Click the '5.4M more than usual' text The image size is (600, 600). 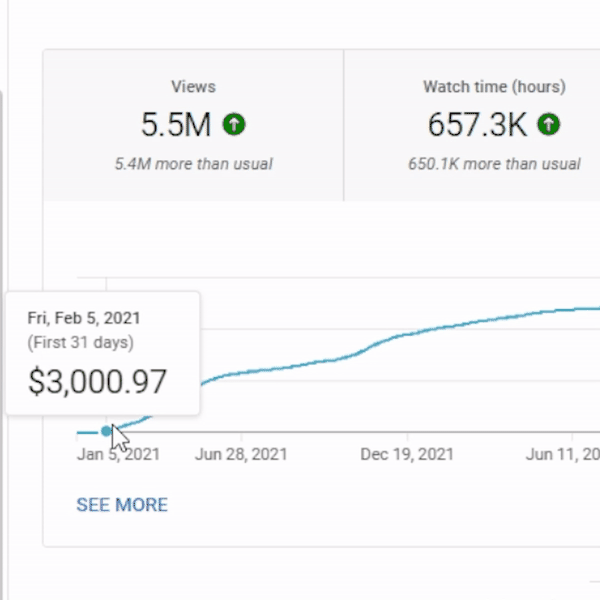pos(193,164)
